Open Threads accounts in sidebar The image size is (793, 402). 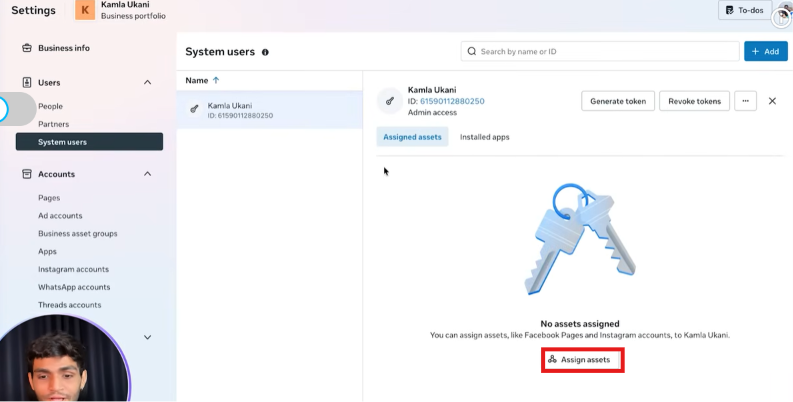(x=70, y=305)
